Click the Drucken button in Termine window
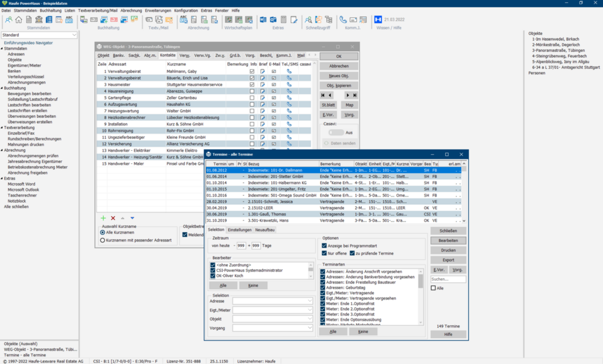Screen dimensions: 603x364 click(448, 250)
